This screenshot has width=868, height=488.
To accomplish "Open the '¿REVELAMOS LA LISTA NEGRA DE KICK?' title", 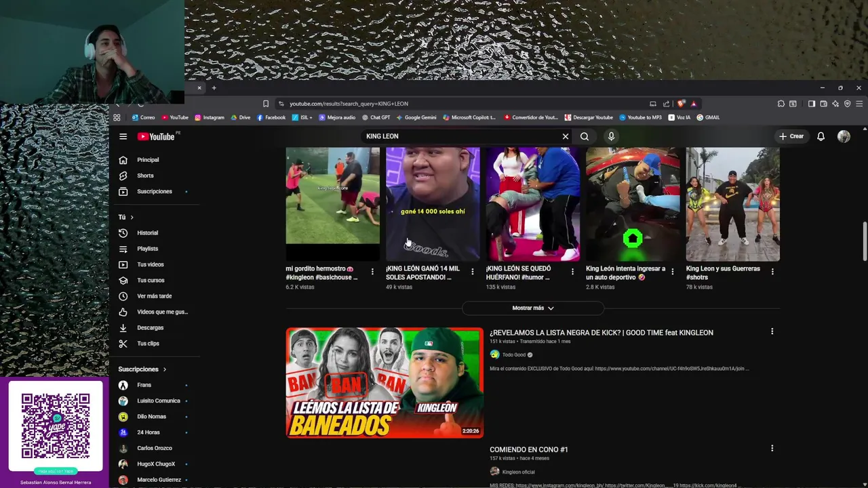I will point(601,333).
